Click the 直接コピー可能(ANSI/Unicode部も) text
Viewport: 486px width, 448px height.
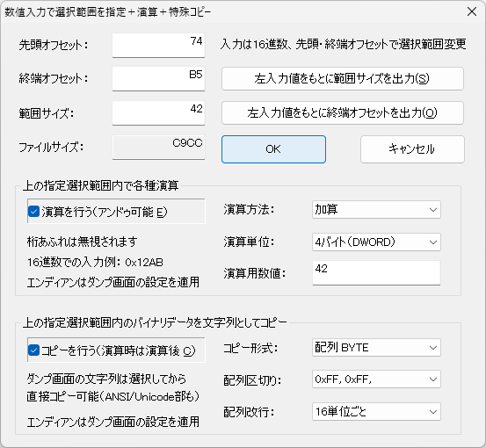pyautogui.click(x=112, y=396)
